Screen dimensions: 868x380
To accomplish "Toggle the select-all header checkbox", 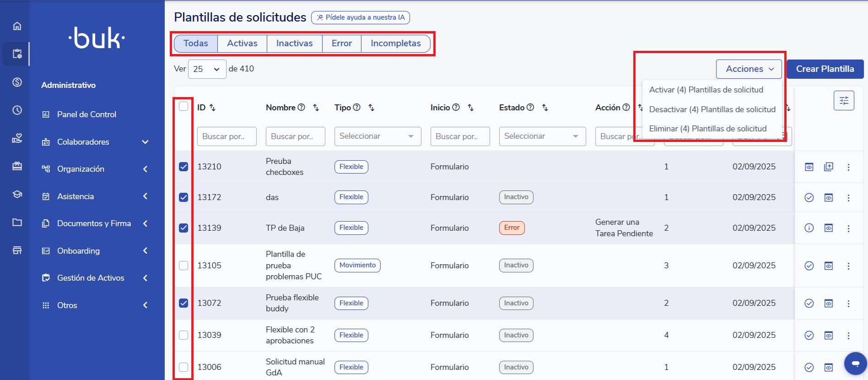I will coord(184,107).
